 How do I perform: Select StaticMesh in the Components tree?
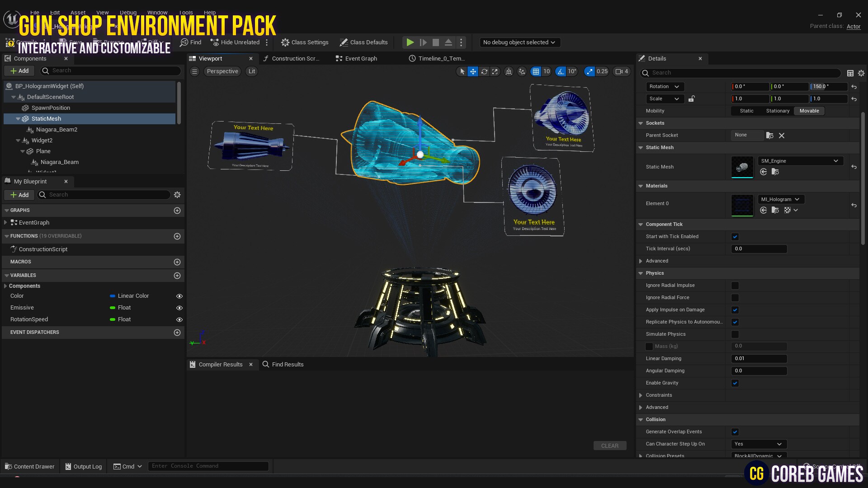pos(46,118)
